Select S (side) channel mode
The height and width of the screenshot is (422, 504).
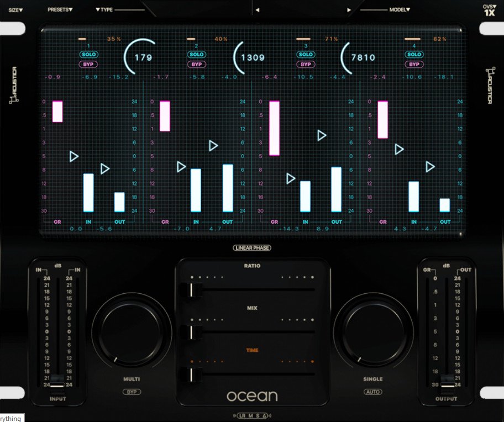258,416
